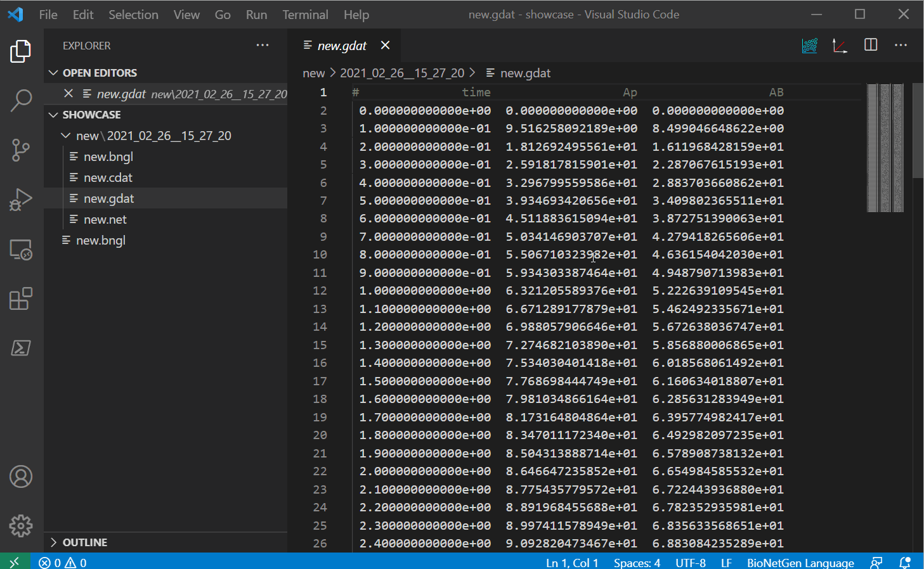
Task: Open the Extensions view
Action: point(21,298)
